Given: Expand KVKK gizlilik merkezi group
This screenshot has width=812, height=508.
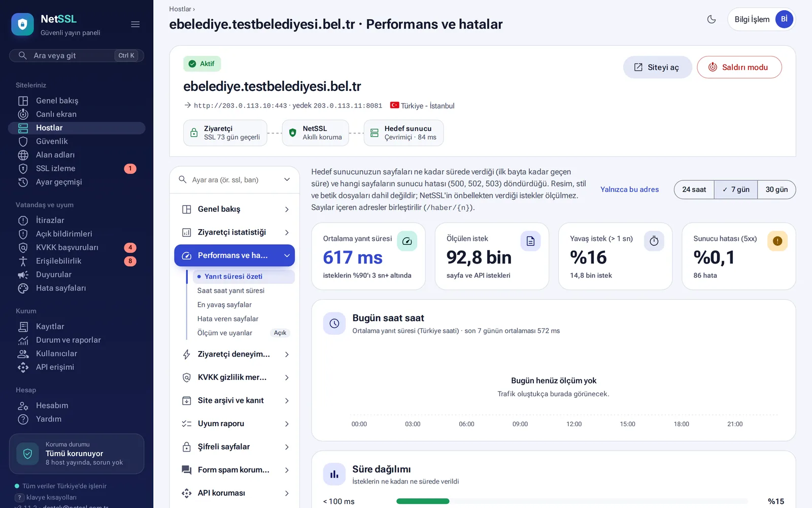Looking at the screenshot, I should pos(235,377).
